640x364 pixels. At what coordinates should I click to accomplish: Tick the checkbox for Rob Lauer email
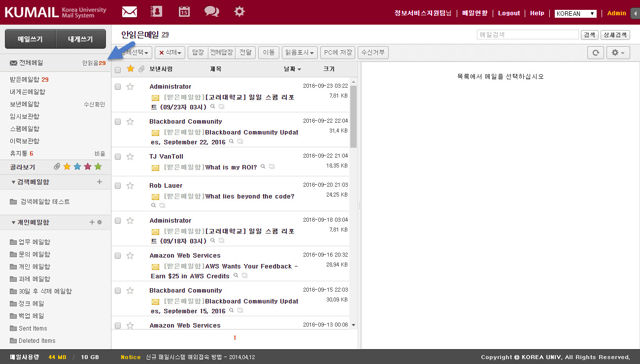pyautogui.click(x=118, y=186)
